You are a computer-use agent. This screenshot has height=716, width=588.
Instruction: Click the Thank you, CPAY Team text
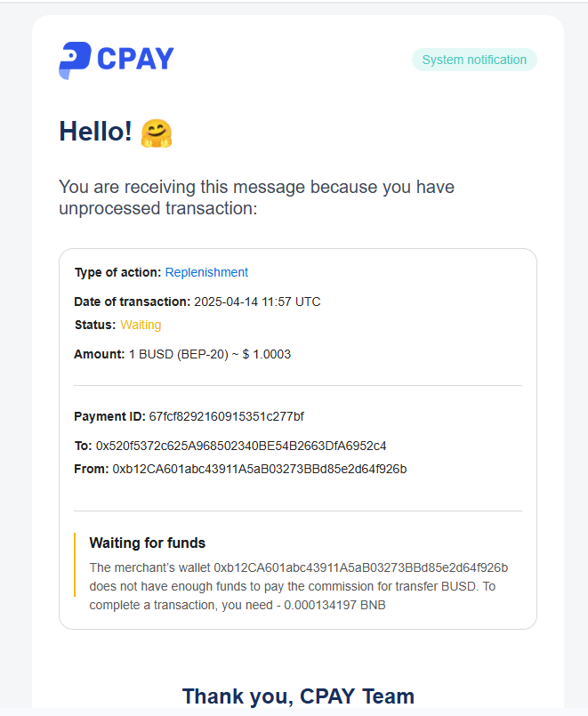298,696
